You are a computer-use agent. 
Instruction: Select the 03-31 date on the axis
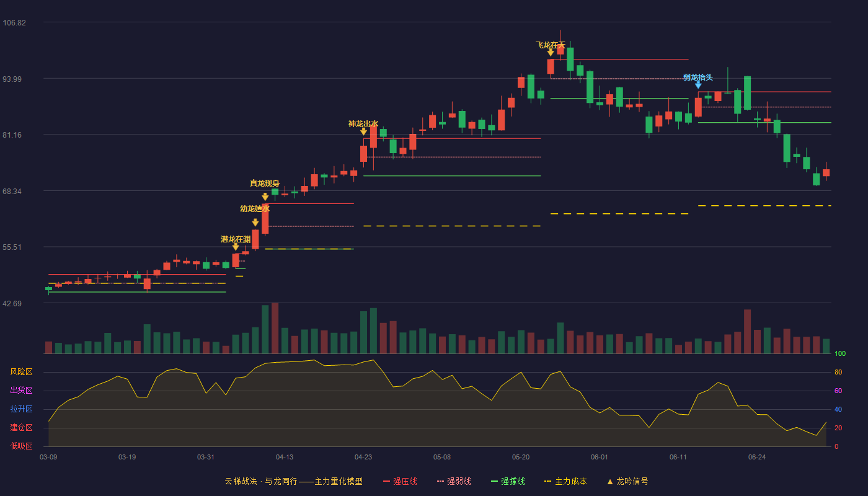coord(206,457)
